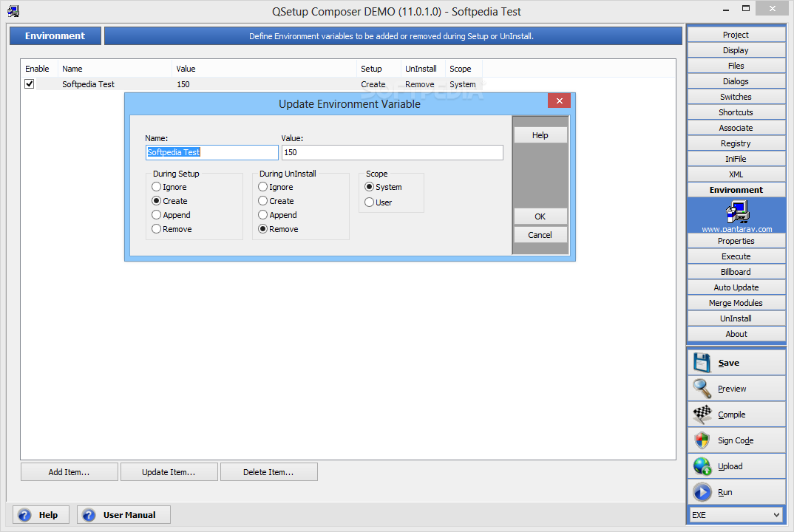Screen dimensions: 794x532
Task: Click the Enable column header
Action: pyautogui.click(x=38, y=69)
